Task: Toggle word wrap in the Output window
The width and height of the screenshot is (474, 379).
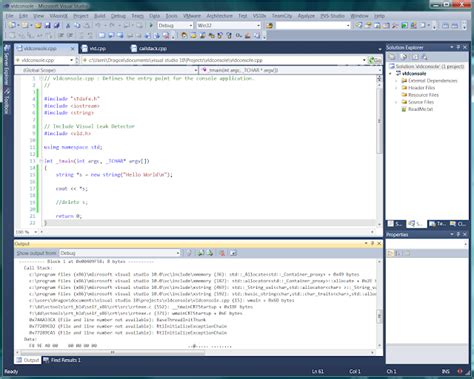Action: 233,253
